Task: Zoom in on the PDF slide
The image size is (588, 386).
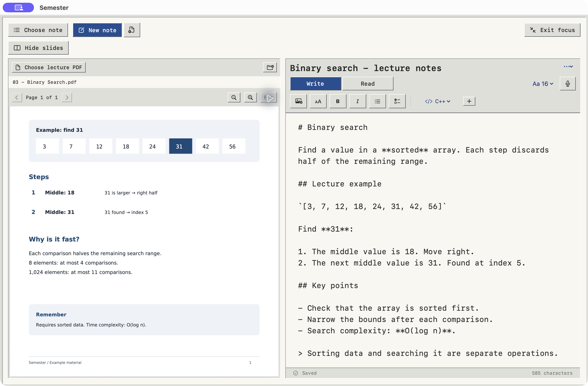Action: coord(250,97)
